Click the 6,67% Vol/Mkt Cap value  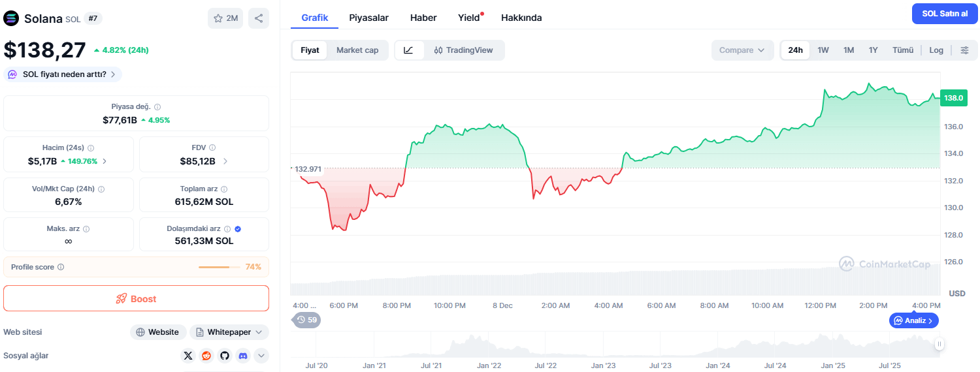[x=69, y=202]
